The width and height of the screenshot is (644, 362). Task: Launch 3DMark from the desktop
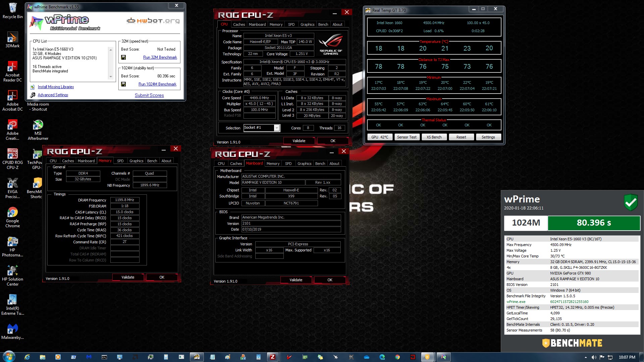[x=12, y=40]
